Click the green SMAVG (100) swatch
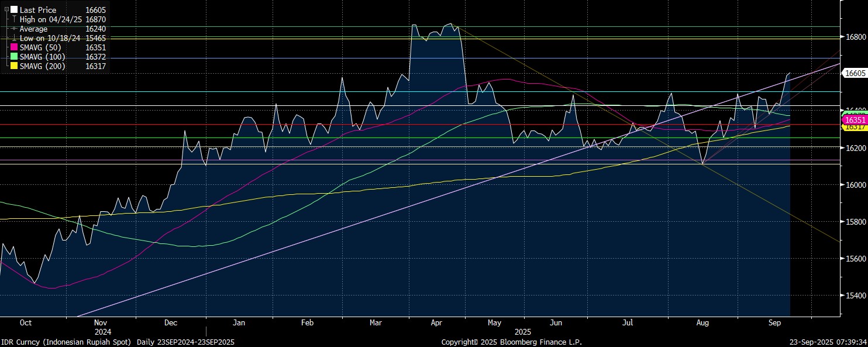The width and height of the screenshot is (868, 347). click(15, 57)
